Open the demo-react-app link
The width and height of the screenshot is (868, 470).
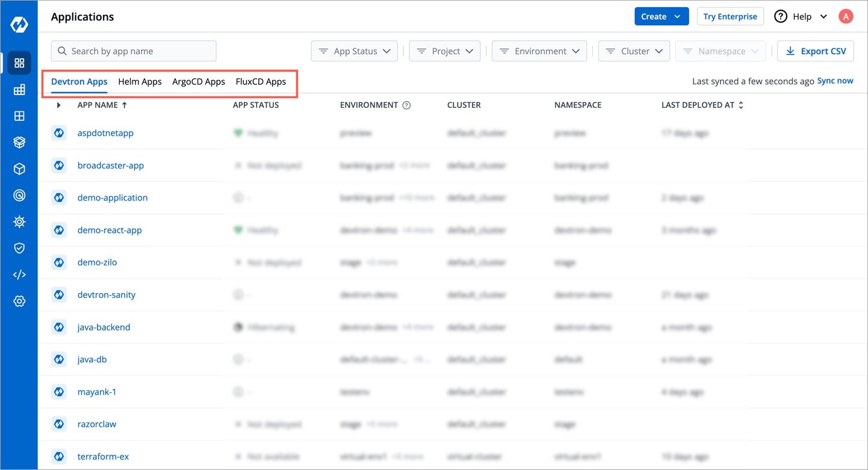click(x=110, y=230)
